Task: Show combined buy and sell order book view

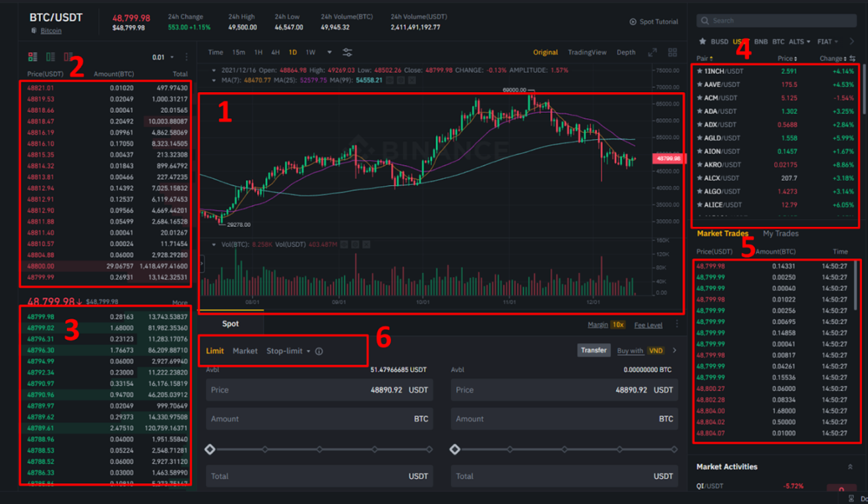Action: (x=33, y=57)
